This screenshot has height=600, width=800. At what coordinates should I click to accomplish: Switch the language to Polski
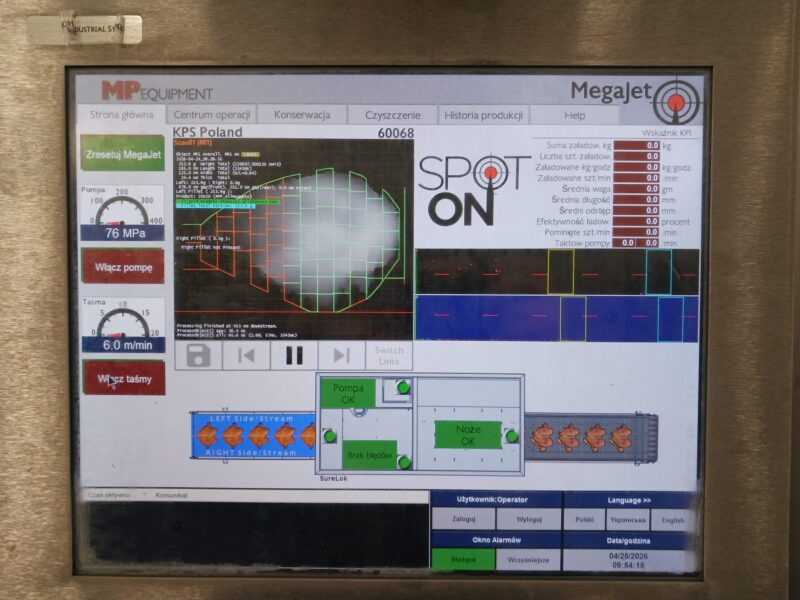coord(585,520)
